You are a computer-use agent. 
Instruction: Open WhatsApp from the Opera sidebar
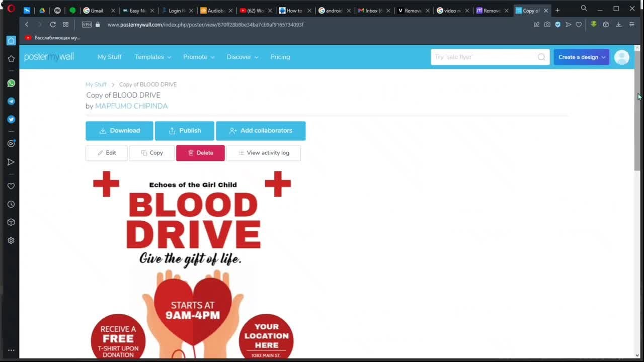pos(11,83)
